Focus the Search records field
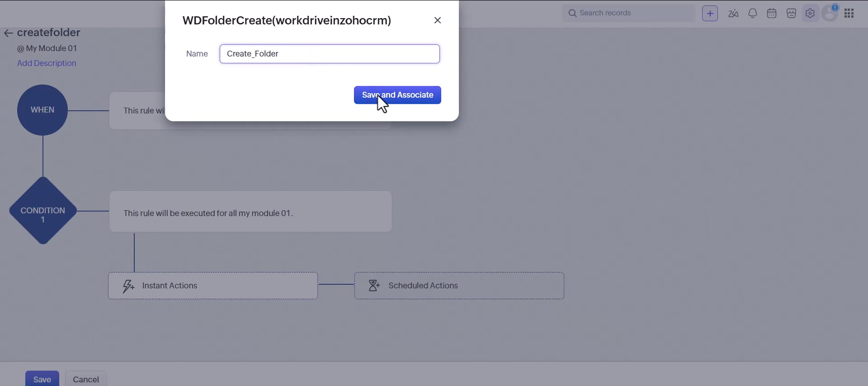The image size is (868, 386). [x=628, y=14]
